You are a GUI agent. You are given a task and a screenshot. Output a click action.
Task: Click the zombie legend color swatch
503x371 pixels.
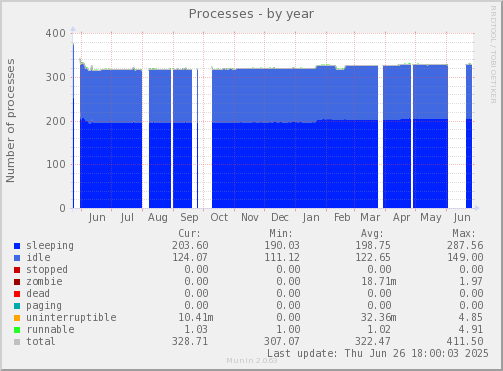point(17,282)
